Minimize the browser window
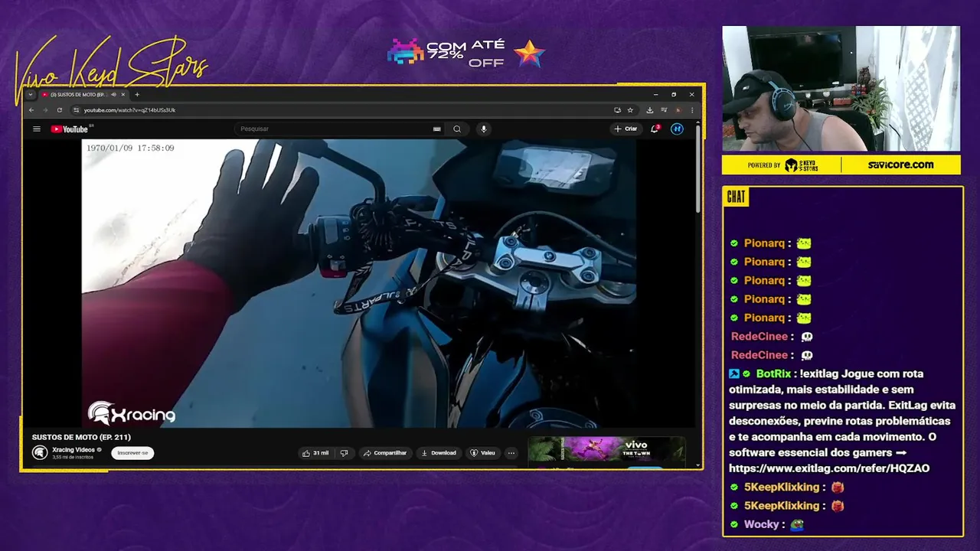980x551 pixels. (655, 95)
